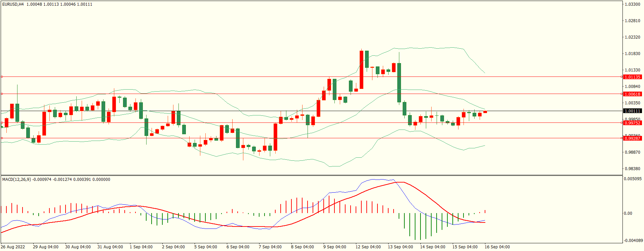This screenshot has height=251, width=644.
Task: Click the MACD(12,26,9) indicator label
Action: (x=16, y=180)
